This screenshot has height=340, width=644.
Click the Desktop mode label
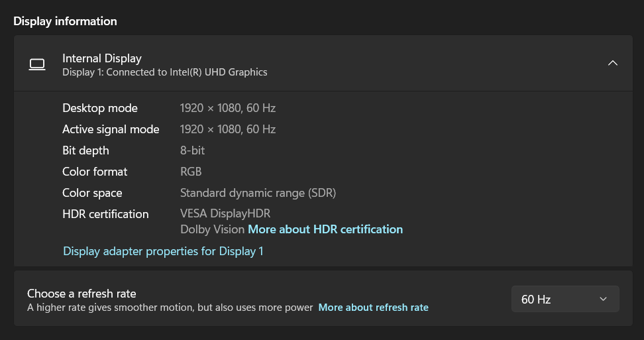[100, 108]
